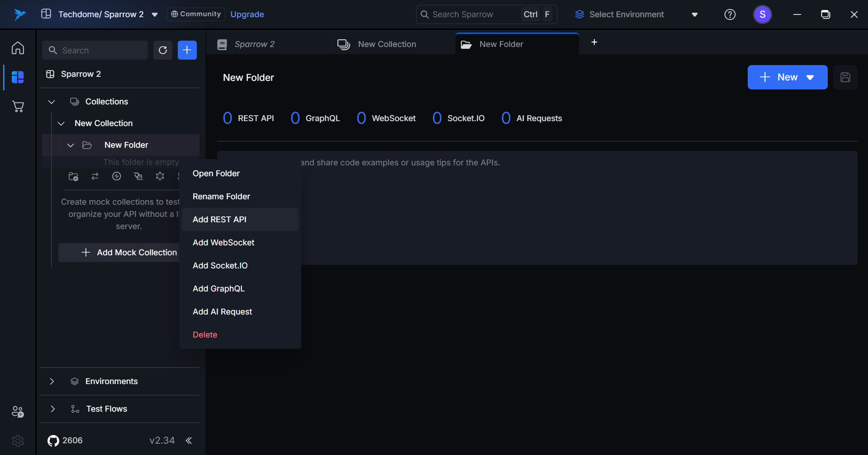Click the GraphQL icon in the sidebar

click(160, 176)
